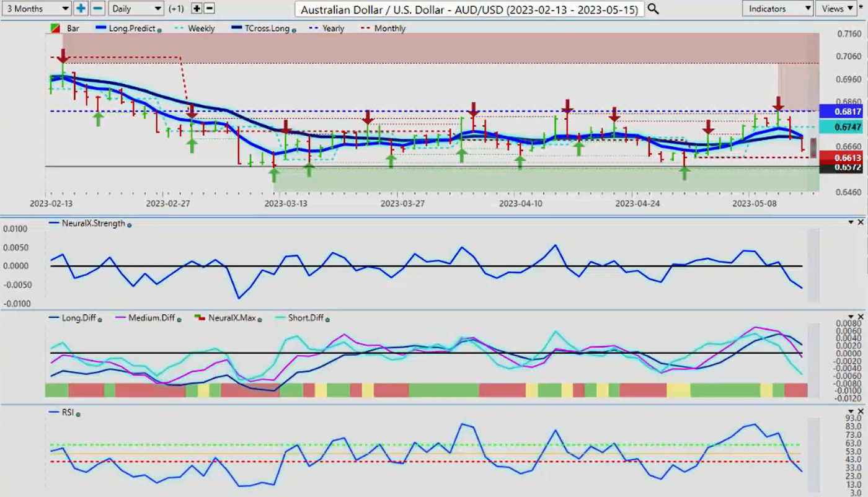Toggle the Yearly legend entry
868x497 pixels.
pos(327,29)
